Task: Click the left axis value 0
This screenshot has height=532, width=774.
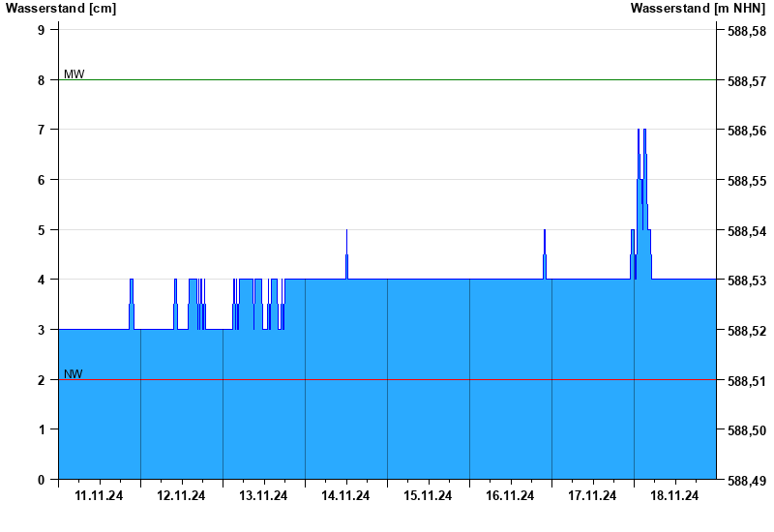Action: pos(41,480)
